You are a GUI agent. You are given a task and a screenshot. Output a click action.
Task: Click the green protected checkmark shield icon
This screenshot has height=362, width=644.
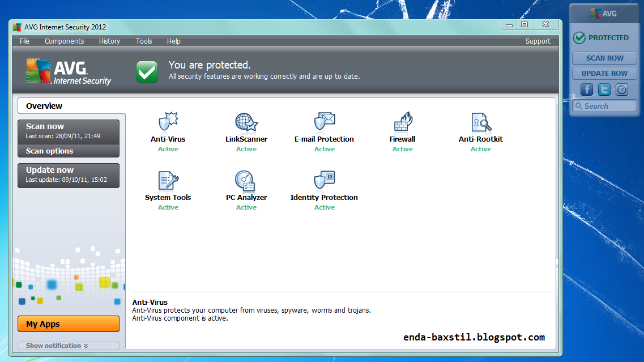(147, 71)
